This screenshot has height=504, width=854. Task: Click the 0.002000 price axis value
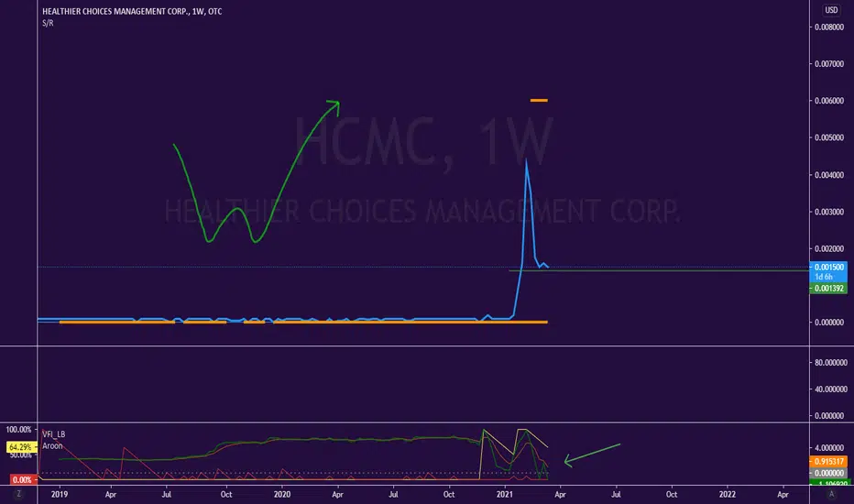829,248
